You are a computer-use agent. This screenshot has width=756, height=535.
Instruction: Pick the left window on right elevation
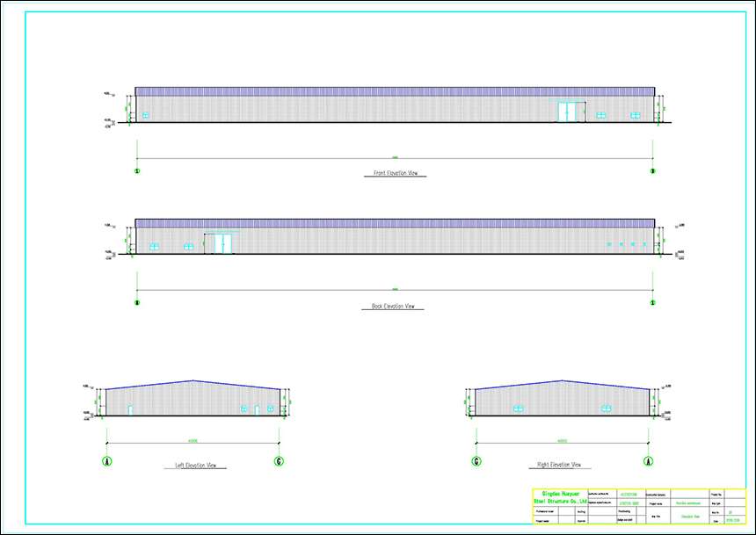519,408
